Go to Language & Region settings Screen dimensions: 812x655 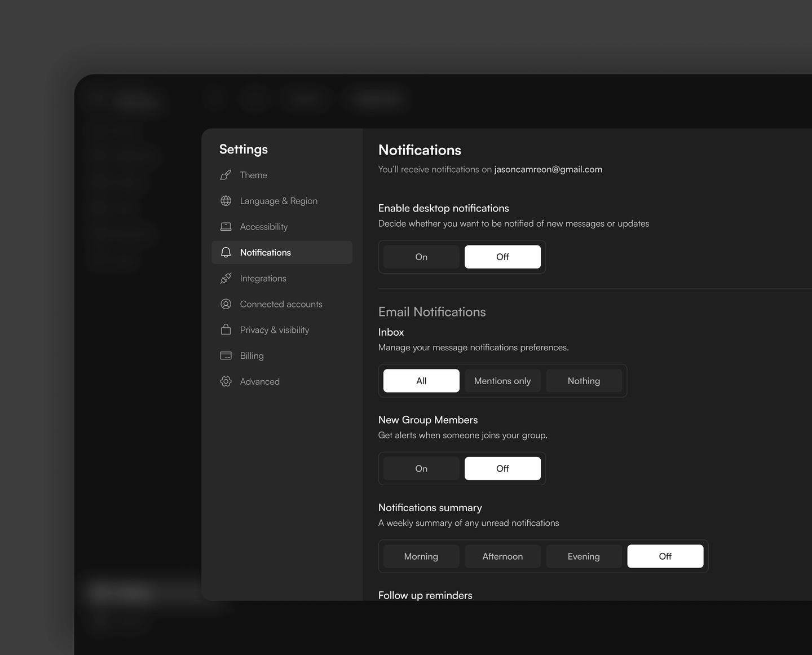(x=282, y=201)
